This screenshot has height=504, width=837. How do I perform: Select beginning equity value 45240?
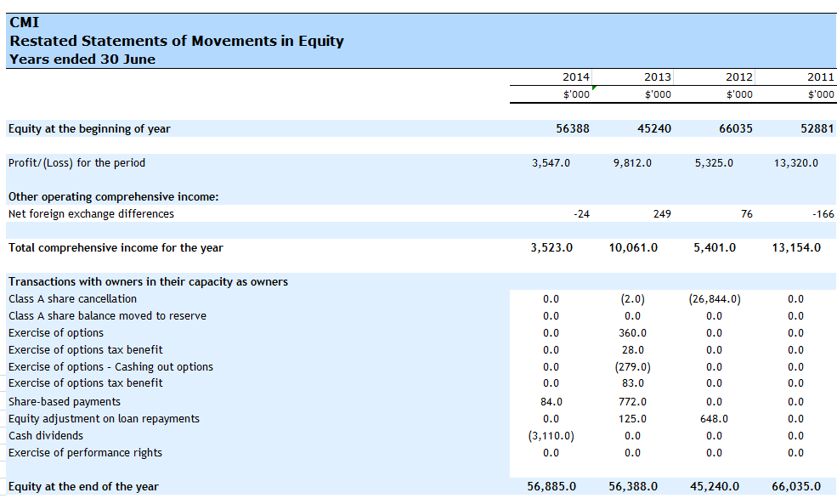654,128
